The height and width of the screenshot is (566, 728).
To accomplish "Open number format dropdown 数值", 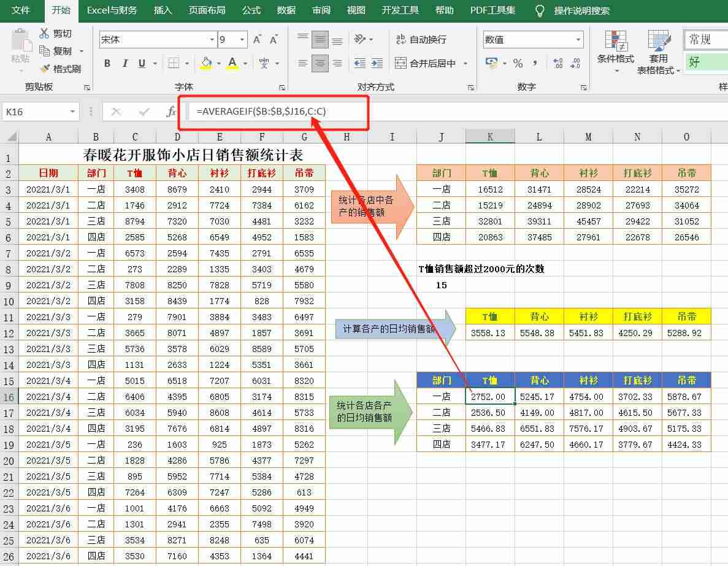I will 578,39.
